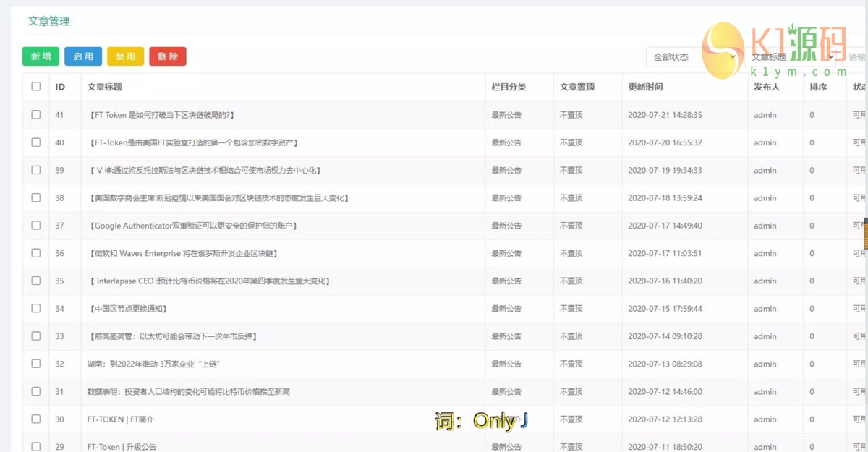Click title starting 数据表明：投资者人口结构
868x452 pixels.
point(189,391)
